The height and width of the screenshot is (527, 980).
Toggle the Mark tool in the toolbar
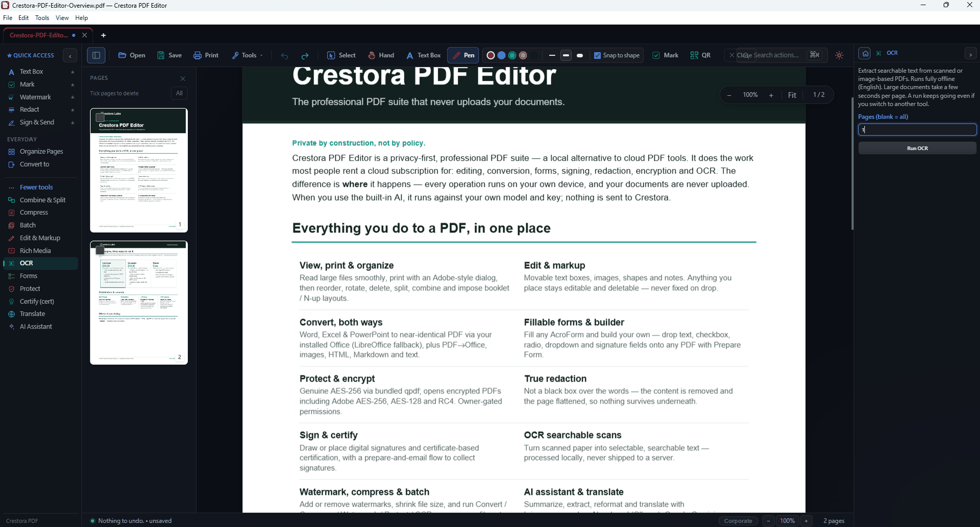pos(666,55)
